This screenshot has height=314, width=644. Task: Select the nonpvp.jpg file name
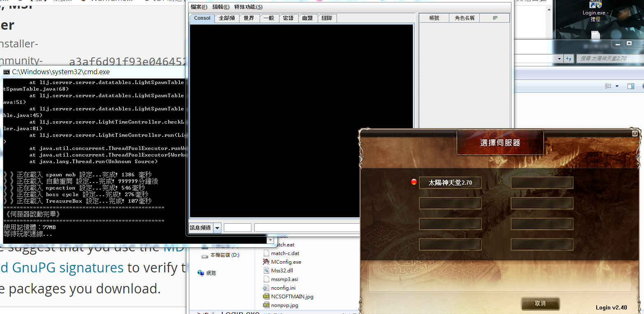285,305
